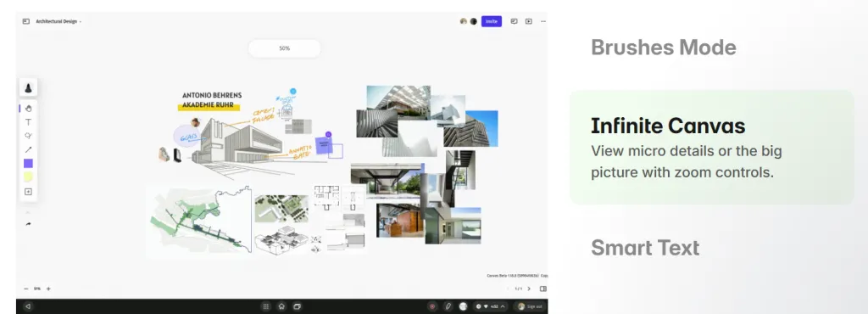Screen dimensions: 868x314
Task: Select the Smart Text feature tab
Action: [x=645, y=248]
